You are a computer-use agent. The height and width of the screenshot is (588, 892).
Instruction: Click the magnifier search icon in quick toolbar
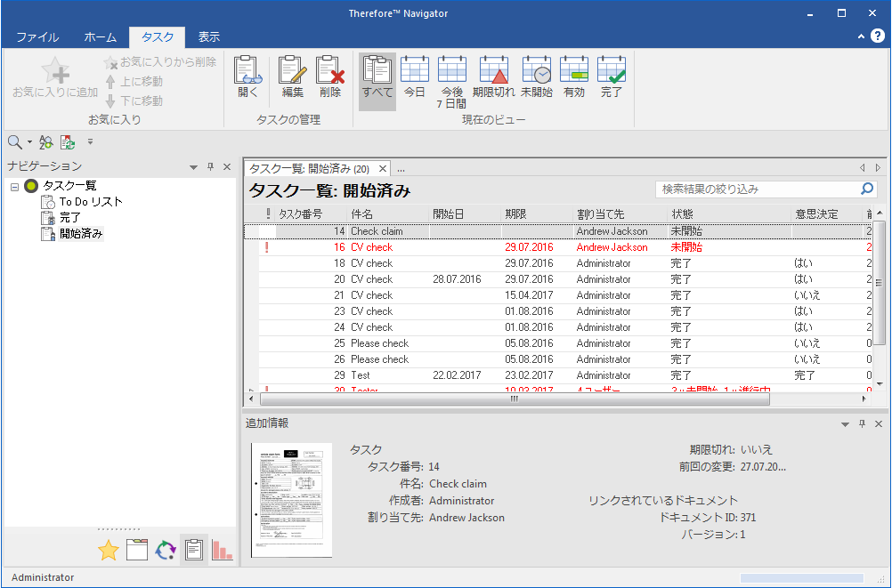pyautogui.click(x=15, y=142)
